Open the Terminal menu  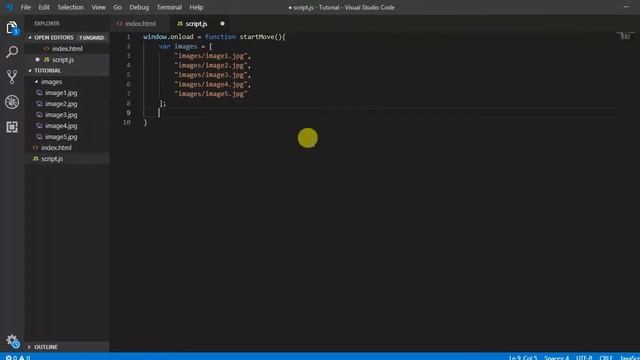pyautogui.click(x=169, y=7)
